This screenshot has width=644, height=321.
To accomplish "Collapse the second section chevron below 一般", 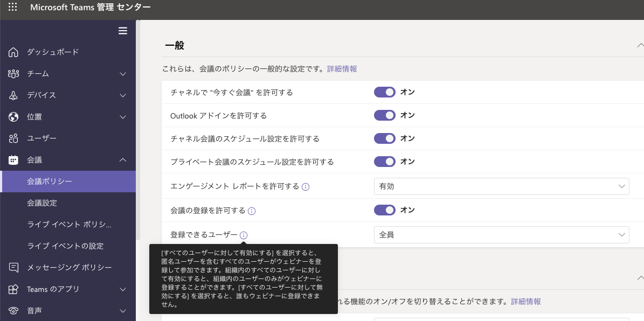I will [x=640, y=278].
